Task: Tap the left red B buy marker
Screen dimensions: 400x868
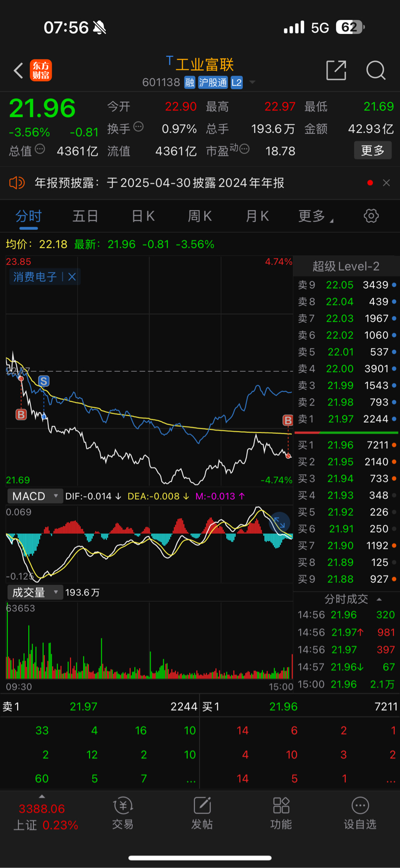Action: point(21,414)
